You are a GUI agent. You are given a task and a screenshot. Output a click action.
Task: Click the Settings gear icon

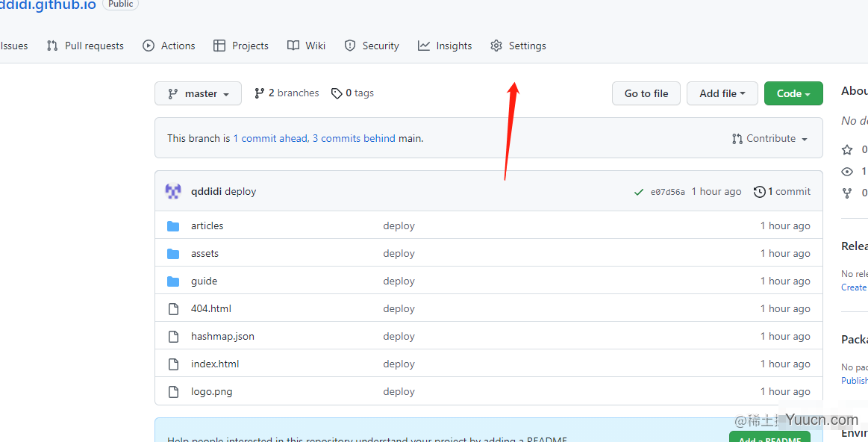tap(496, 46)
